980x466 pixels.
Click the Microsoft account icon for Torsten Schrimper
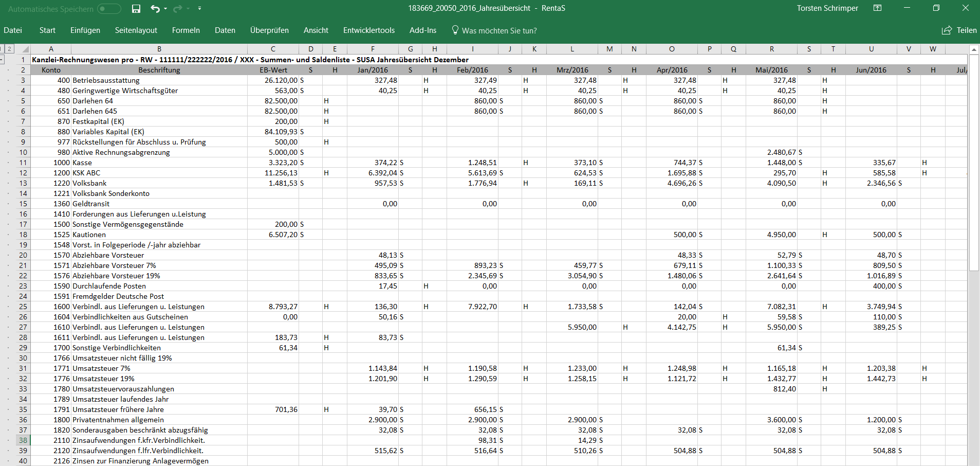point(827,8)
